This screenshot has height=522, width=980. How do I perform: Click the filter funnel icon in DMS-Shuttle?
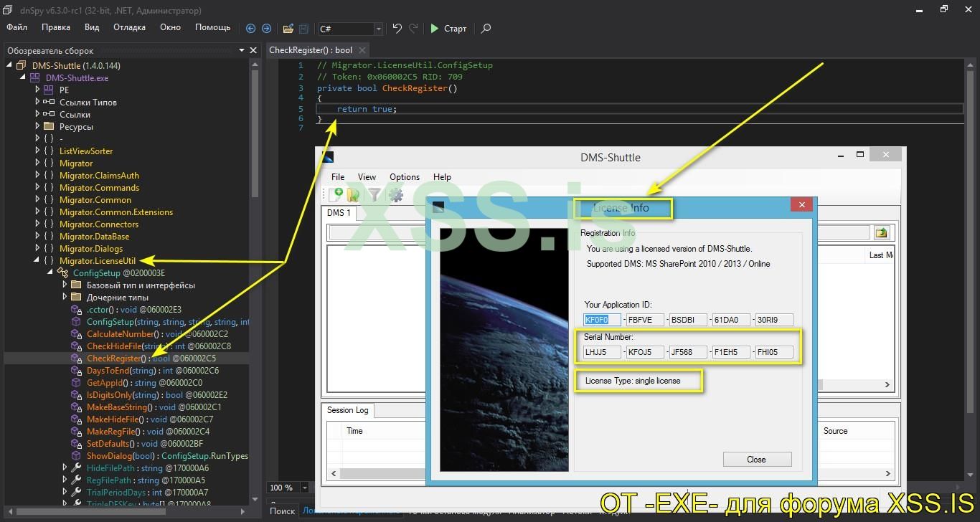click(x=374, y=194)
